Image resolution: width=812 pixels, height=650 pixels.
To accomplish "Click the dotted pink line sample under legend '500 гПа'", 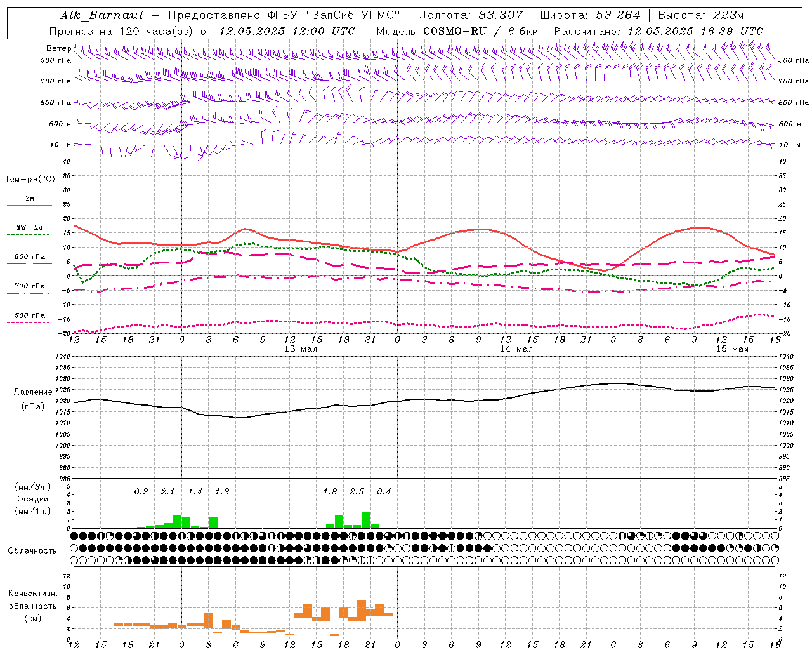I will tap(29, 322).
